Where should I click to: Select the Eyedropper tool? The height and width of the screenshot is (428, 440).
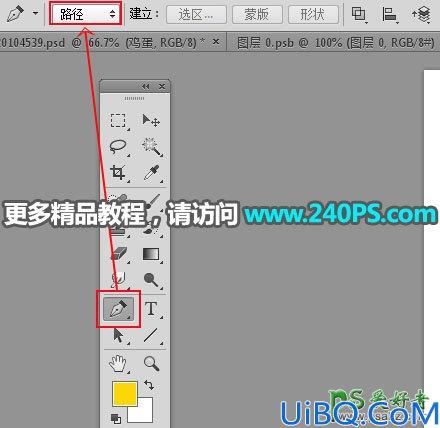coord(152,173)
